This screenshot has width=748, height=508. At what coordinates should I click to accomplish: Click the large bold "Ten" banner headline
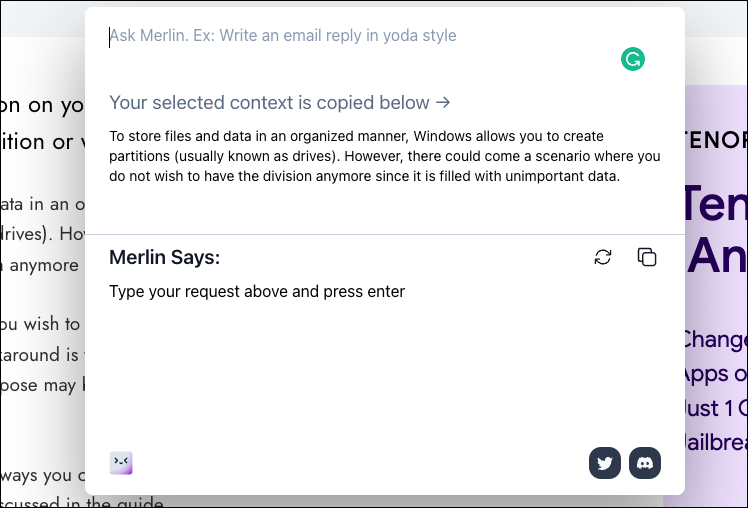pyautogui.click(x=714, y=204)
